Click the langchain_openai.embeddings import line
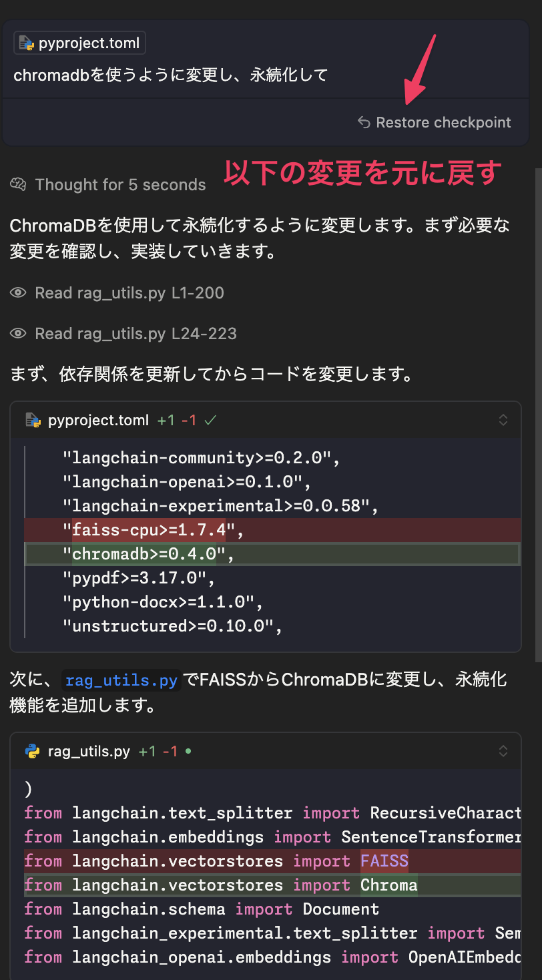This screenshot has height=980, width=542. [x=272, y=957]
